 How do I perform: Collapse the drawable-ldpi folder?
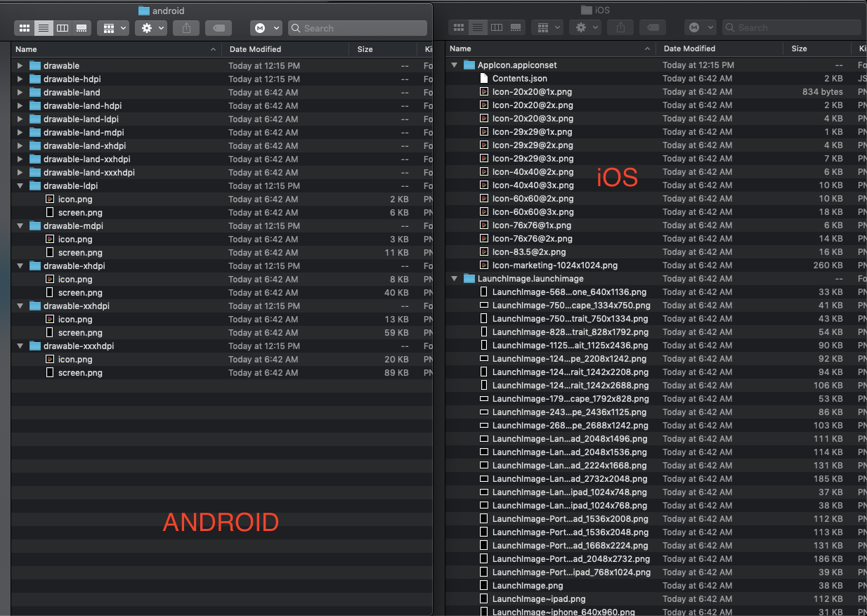click(x=20, y=185)
